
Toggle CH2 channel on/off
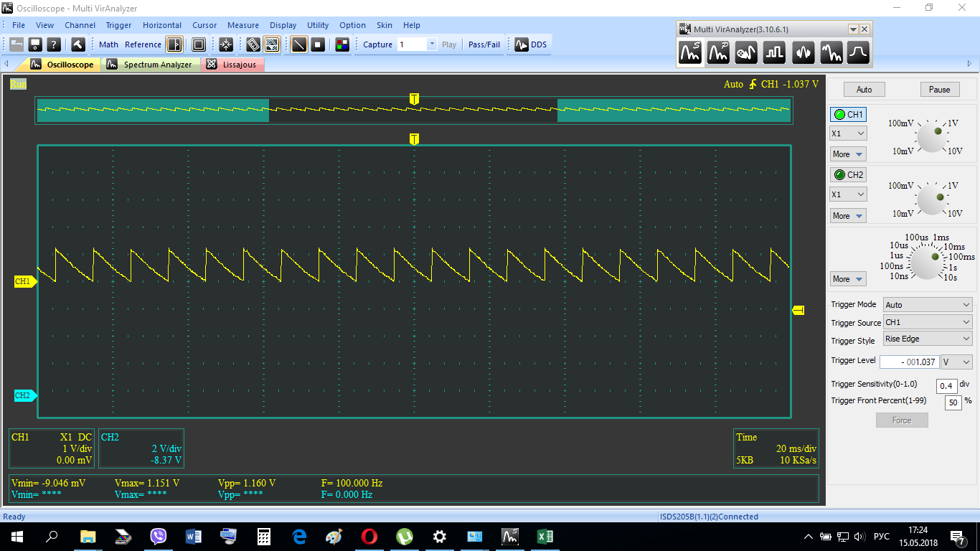click(847, 174)
